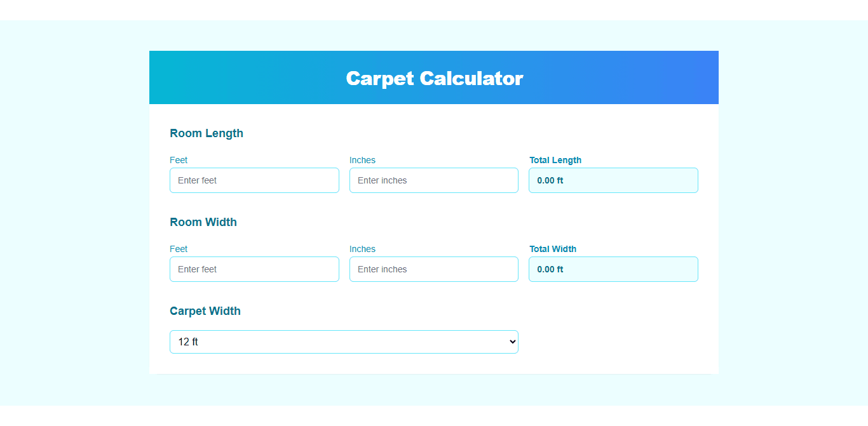Click the Room Width section heading
Image resolution: width=868 pixels, height=426 pixels.
203,222
